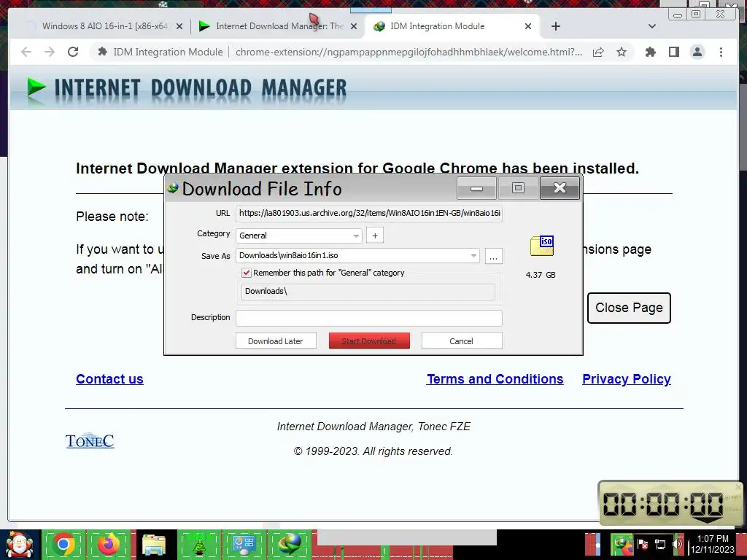Viewport: 747px width, 560px height.
Task: Close the Download File Info dialog
Action: point(560,188)
